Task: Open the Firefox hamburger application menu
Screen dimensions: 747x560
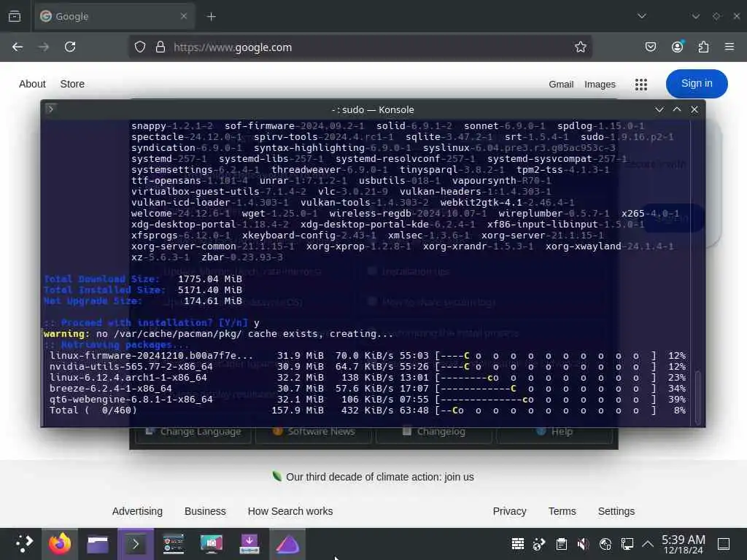Action: (729, 47)
